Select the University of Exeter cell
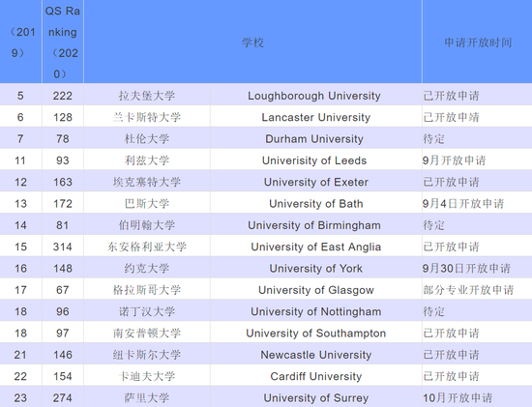 tap(315, 182)
